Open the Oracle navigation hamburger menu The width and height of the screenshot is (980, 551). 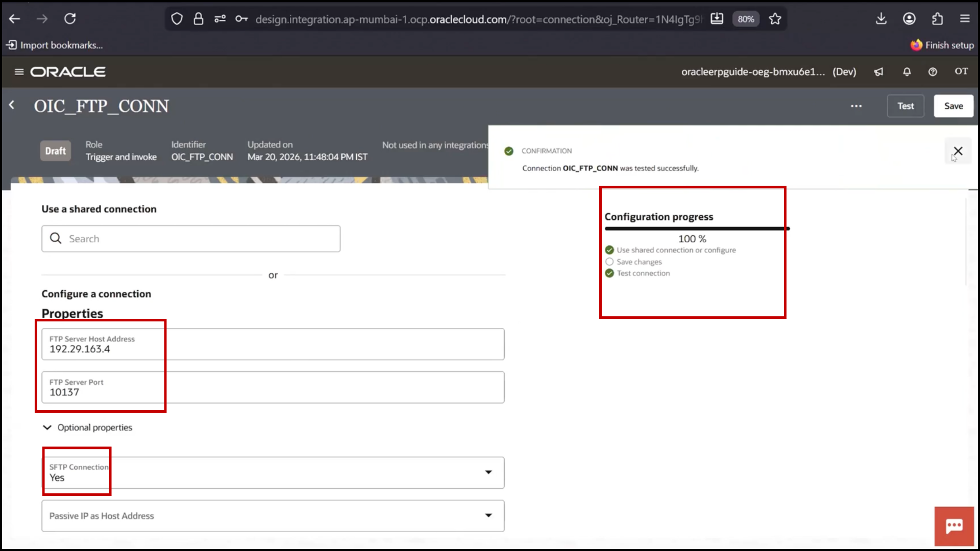click(x=19, y=71)
